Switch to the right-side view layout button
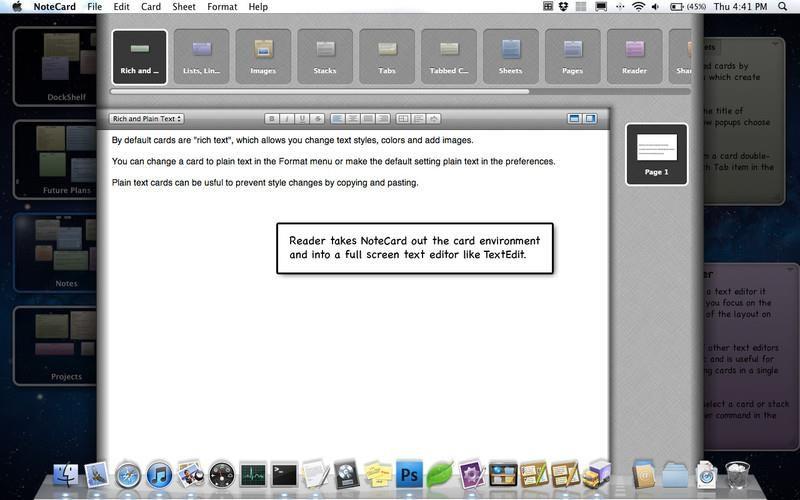Image resolution: width=800 pixels, height=500 pixels. [591, 119]
